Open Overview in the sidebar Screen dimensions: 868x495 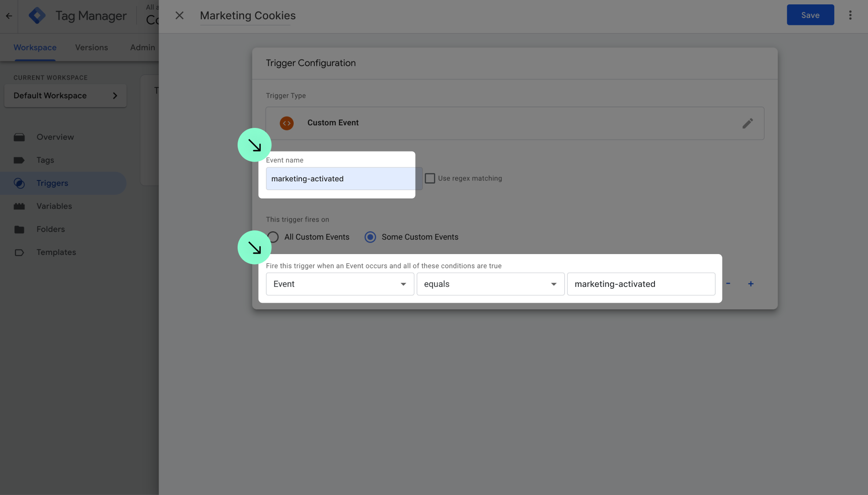[55, 137]
